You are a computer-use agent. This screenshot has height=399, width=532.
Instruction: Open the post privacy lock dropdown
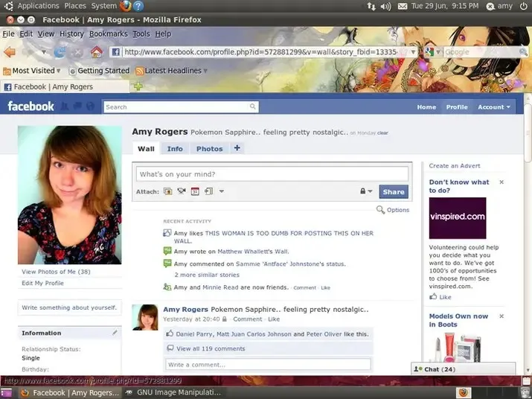366,191
